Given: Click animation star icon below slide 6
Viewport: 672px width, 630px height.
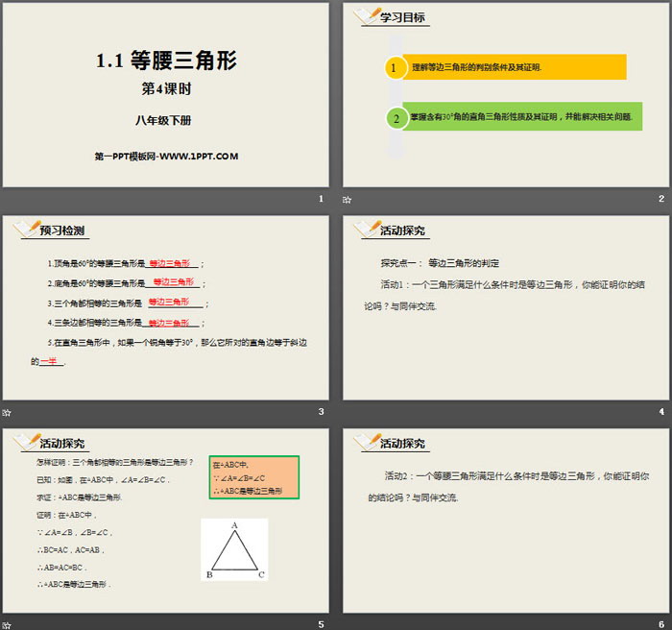Looking at the screenshot, I should 348,623.
